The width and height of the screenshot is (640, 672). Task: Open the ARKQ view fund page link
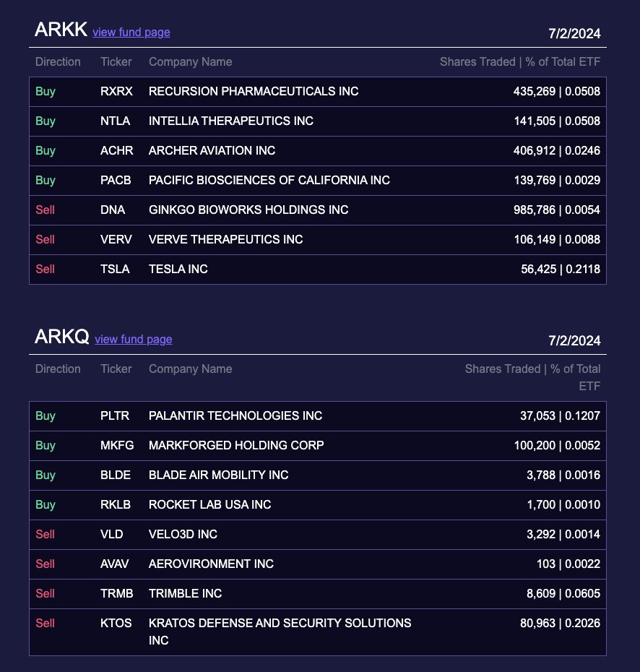133,339
